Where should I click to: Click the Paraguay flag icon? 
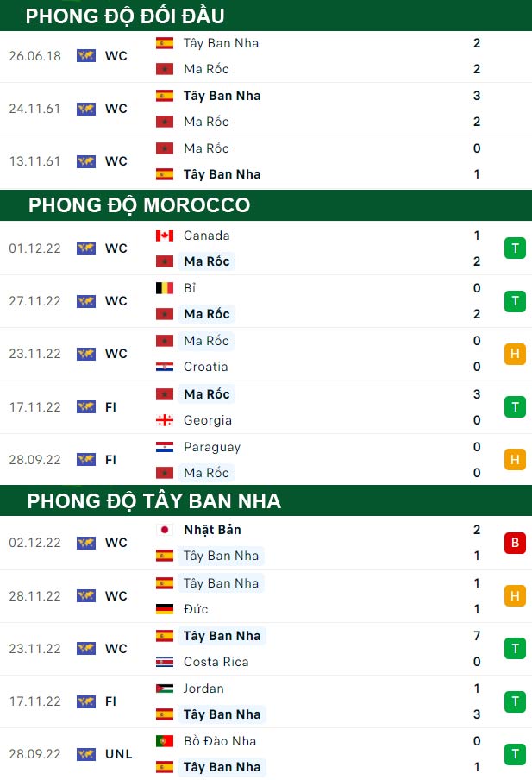pos(165,447)
